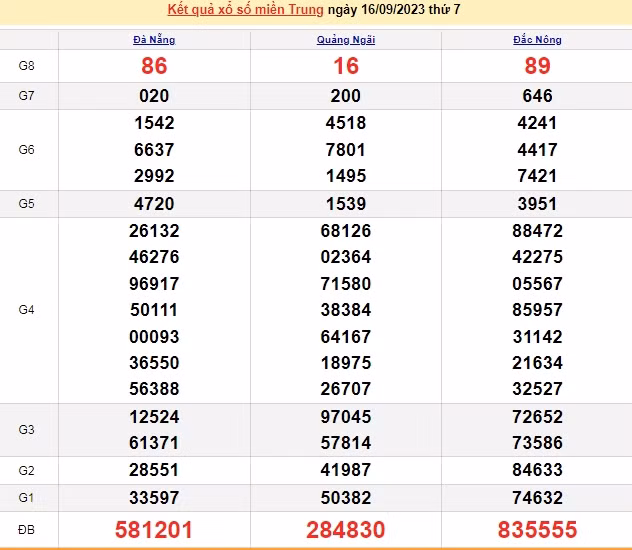Click the G3 number 73586
This screenshot has width=632, height=550.
point(537,442)
